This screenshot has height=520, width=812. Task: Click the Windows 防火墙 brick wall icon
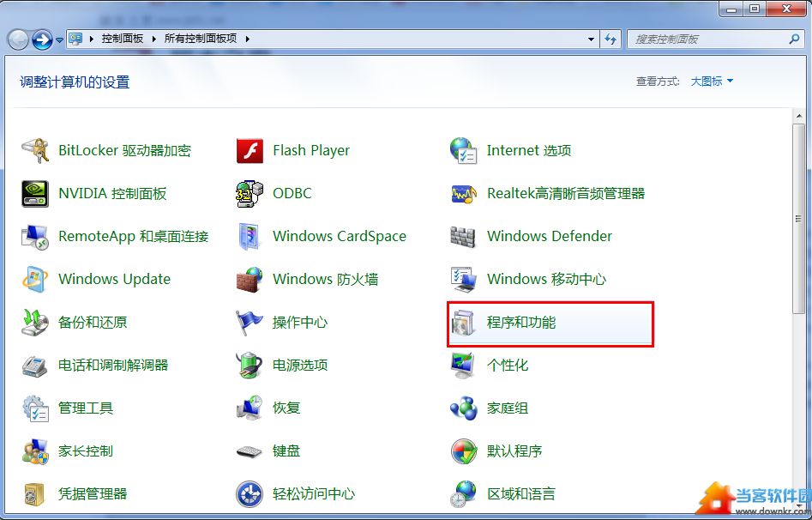[250, 280]
